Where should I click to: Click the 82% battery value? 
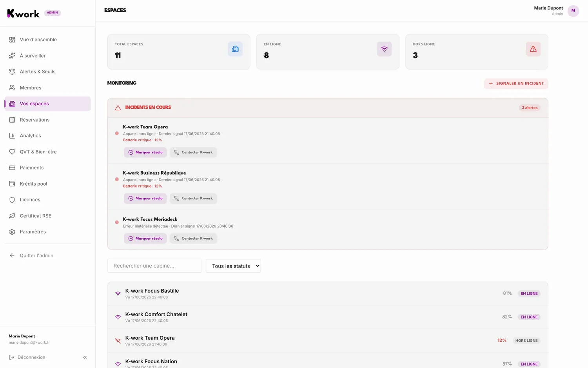[x=507, y=317]
